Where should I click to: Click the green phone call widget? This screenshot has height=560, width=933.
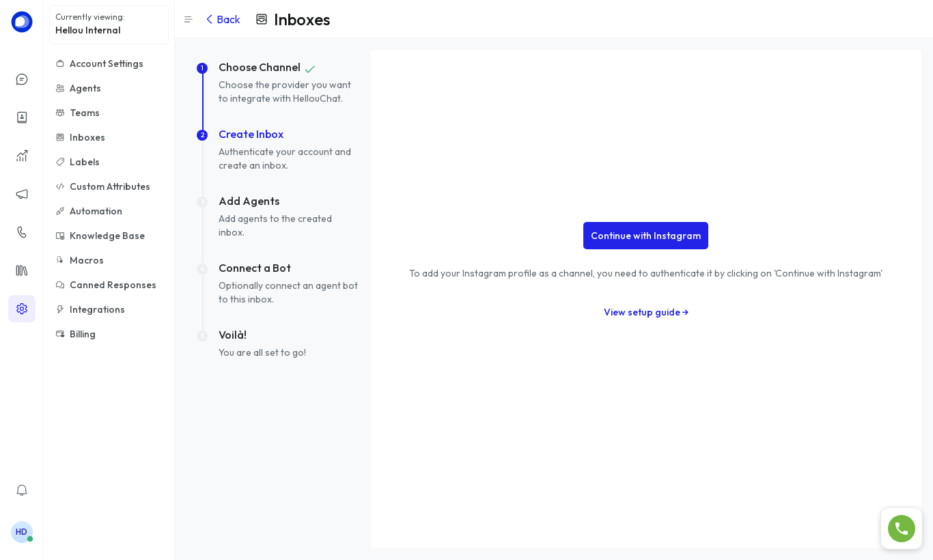coord(902,529)
